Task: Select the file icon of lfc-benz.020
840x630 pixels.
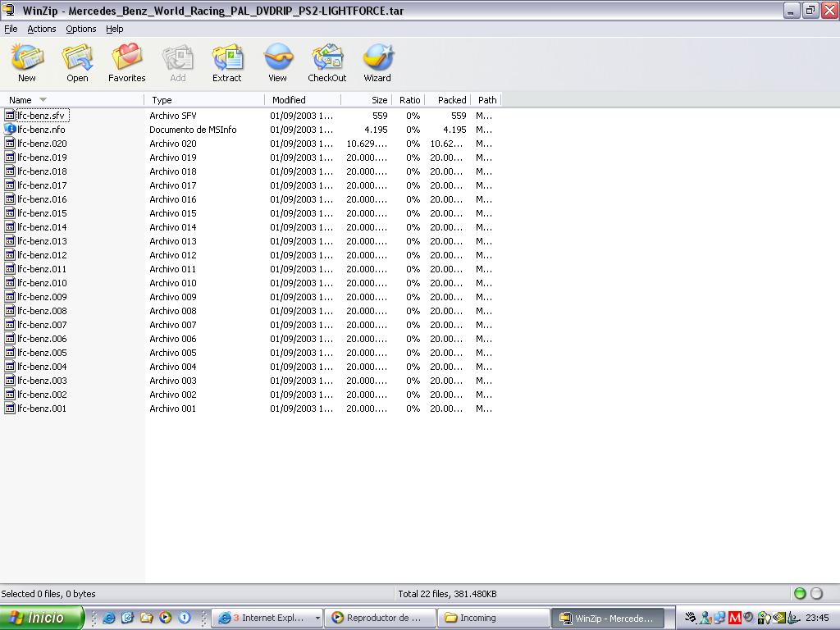Action: point(10,143)
